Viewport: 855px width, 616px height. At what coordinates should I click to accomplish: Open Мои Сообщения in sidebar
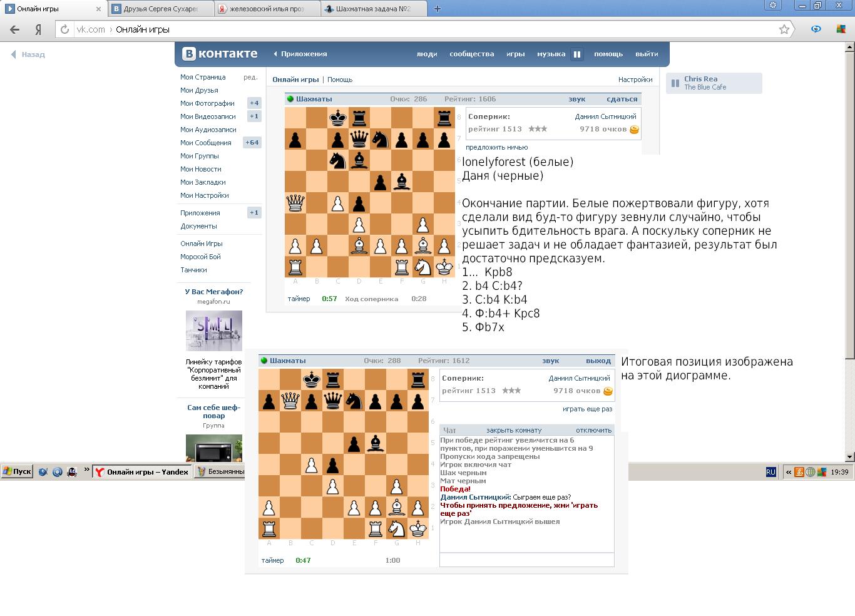pos(206,143)
